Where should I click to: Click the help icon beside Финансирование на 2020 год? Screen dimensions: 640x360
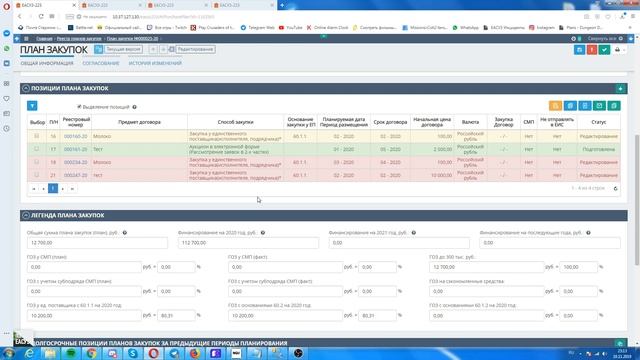(263, 233)
